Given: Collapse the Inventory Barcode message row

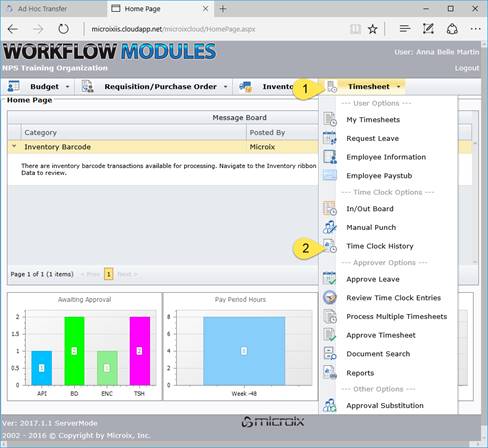Looking at the screenshot, I should click(14, 146).
